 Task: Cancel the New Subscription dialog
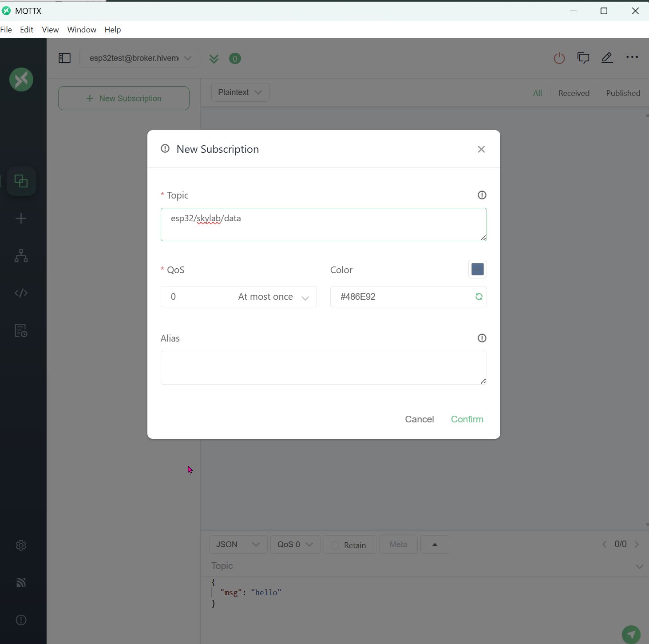click(x=419, y=419)
